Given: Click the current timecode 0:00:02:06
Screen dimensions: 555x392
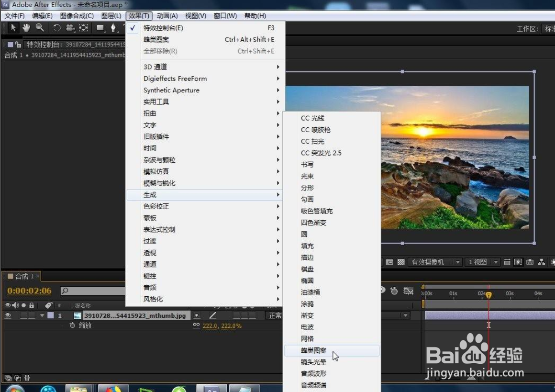Looking at the screenshot, I should coord(29,291).
